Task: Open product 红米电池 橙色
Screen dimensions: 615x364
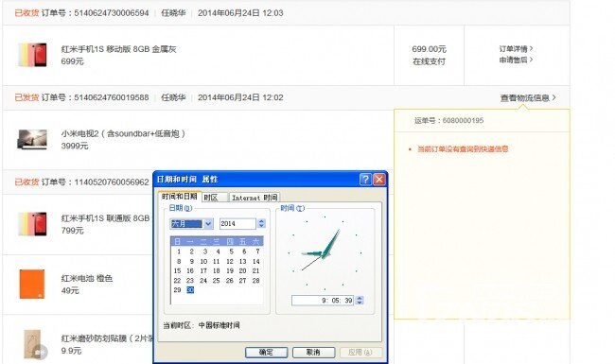Action: pyautogui.click(x=87, y=278)
